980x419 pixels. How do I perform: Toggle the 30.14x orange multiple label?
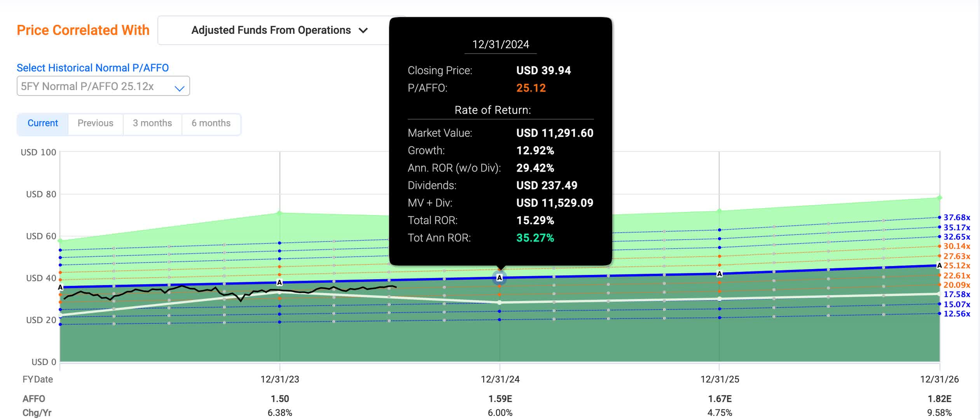point(956,246)
